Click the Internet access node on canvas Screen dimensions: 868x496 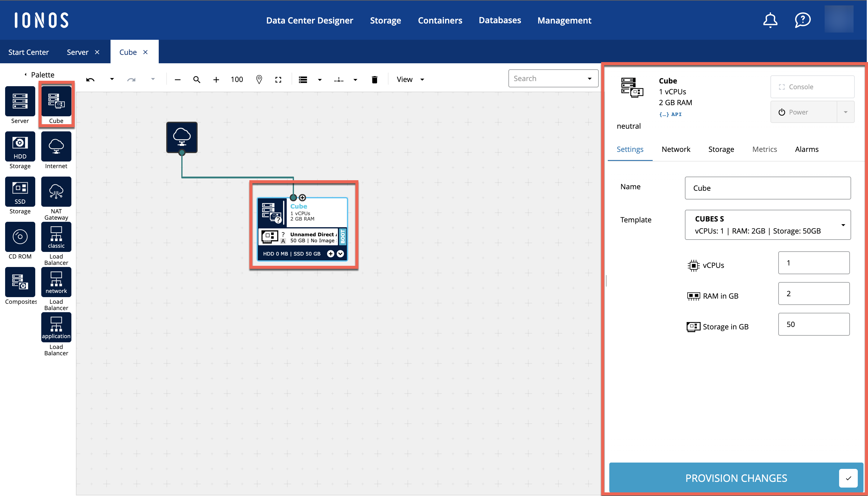182,137
